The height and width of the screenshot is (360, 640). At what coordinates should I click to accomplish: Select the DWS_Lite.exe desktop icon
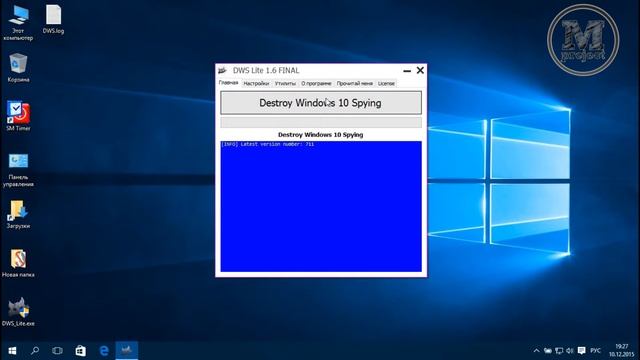18,312
